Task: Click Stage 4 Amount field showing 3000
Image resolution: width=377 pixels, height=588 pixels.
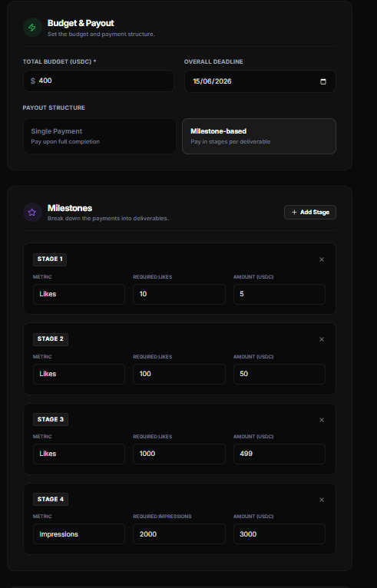Action: point(279,534)
